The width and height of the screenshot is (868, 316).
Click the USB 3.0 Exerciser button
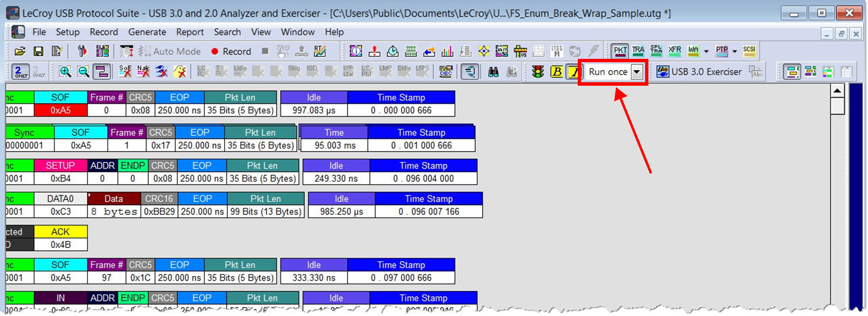pos(699,72)
